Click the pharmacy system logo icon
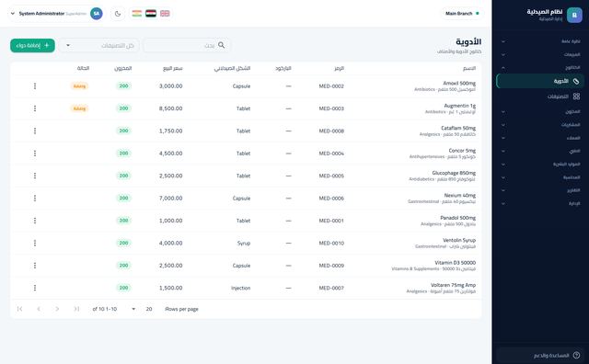This screenshot has height=364, width=589. 574,15
